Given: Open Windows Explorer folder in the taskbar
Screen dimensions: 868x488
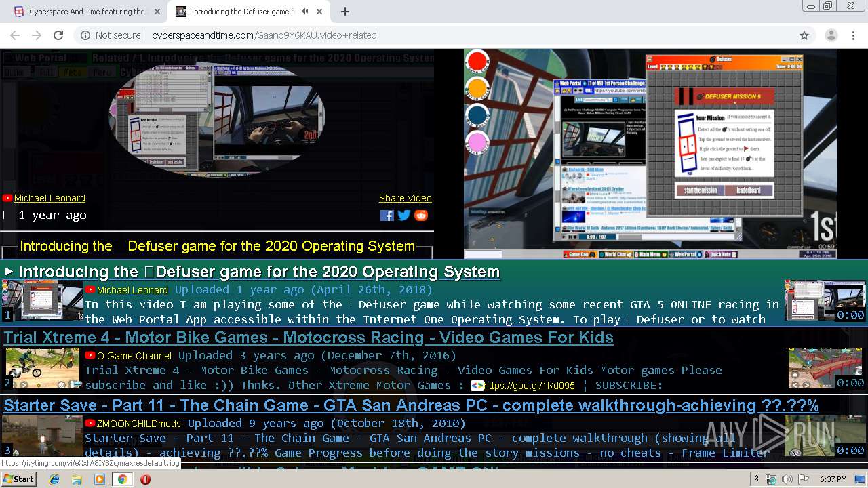Looking at the screenshot, I should (x=77, y=479).
